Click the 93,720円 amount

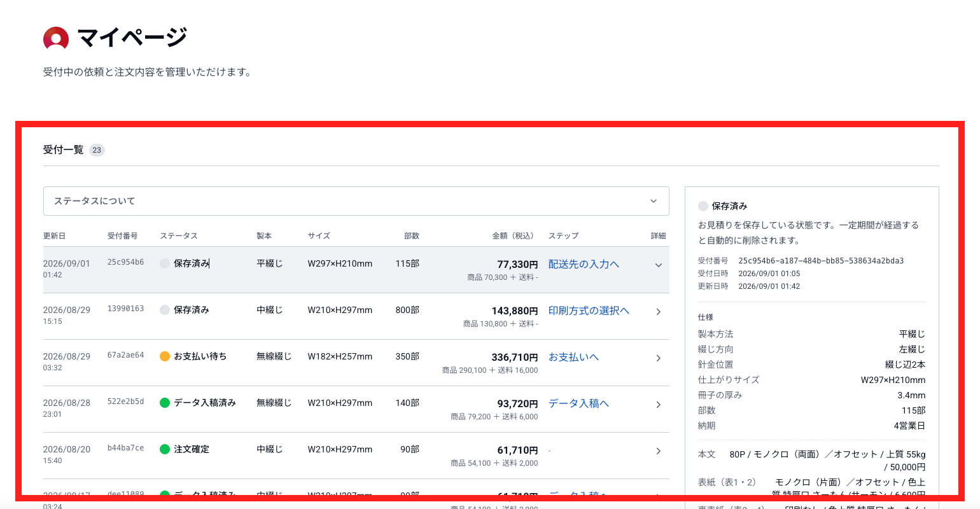tap(517, 404)
